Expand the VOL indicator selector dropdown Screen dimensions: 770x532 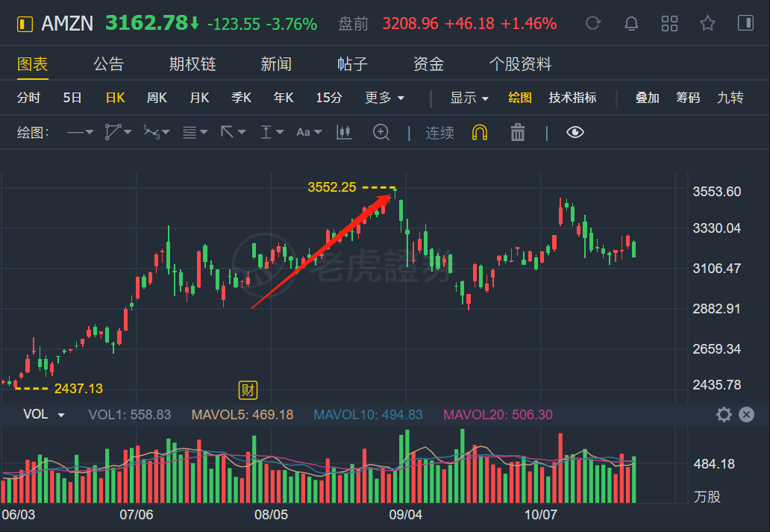(45, 414)
